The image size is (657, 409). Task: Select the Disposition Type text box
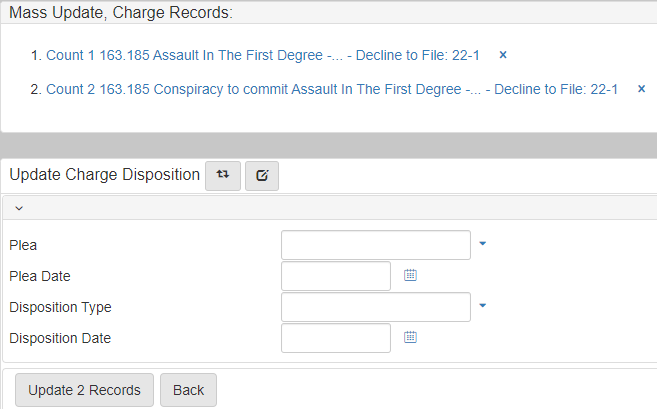375,307
